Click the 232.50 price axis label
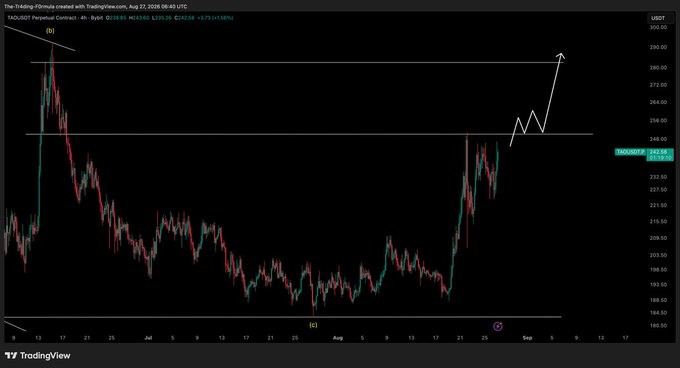 658,177
